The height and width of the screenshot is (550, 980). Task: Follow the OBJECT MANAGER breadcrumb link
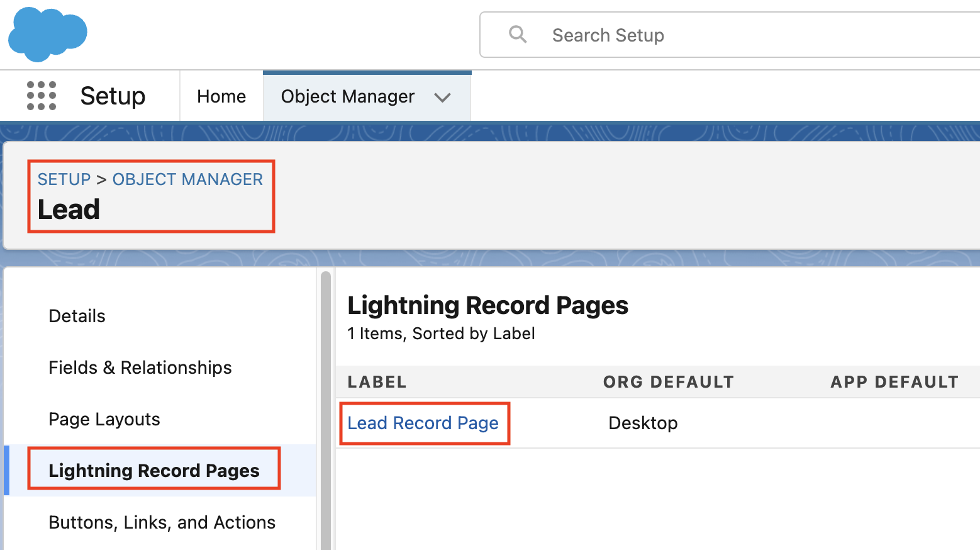click(x=187, y=179)
